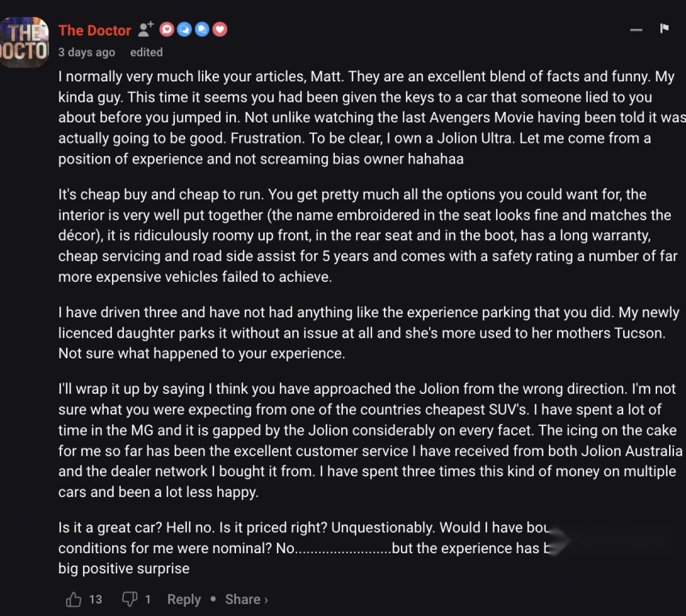686x616 pixels.
Task: Click the downvote count of 1
Action: click(148, 599)
